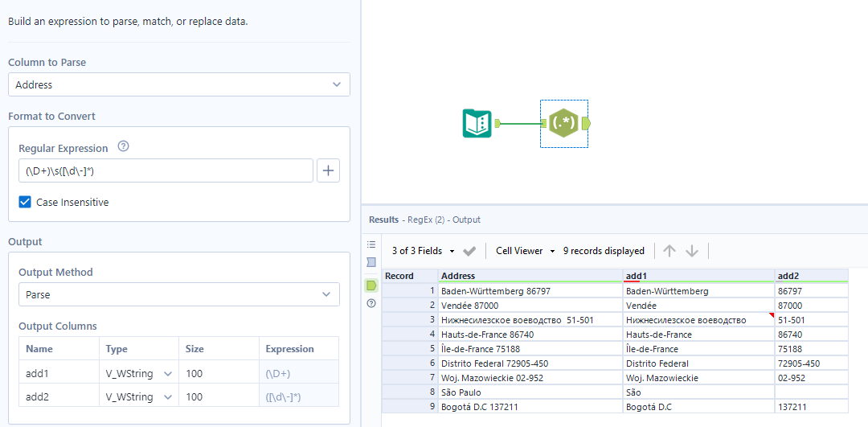
Task: Click the plus button beside the regular expression
Action: [x=329, y=170]
